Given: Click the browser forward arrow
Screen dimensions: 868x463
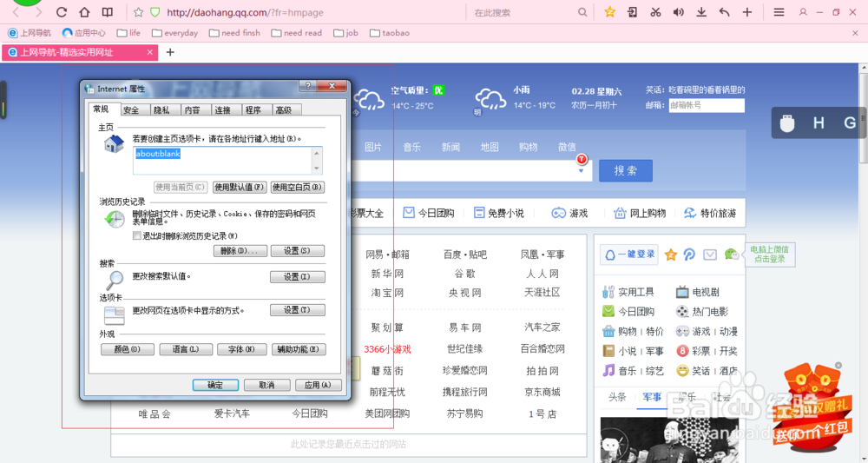Looking at the screenshot, I should pos(38,12).
